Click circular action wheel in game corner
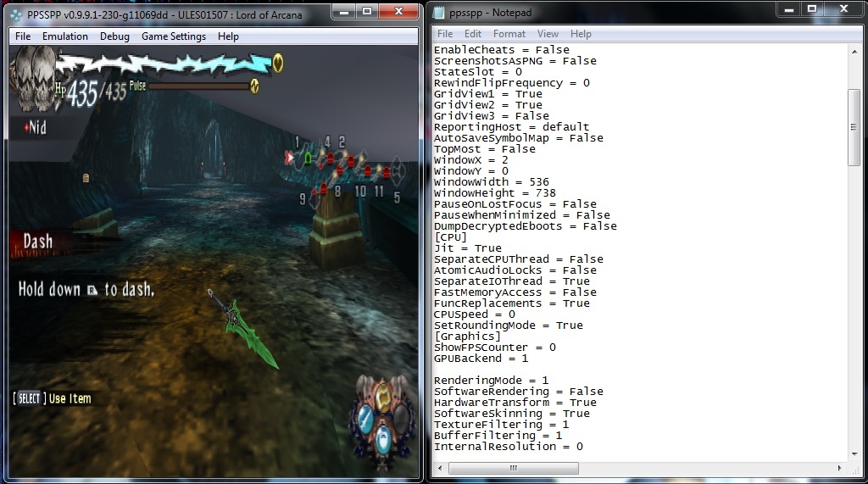This screenshot has height=484, width=868. point(381,421)
